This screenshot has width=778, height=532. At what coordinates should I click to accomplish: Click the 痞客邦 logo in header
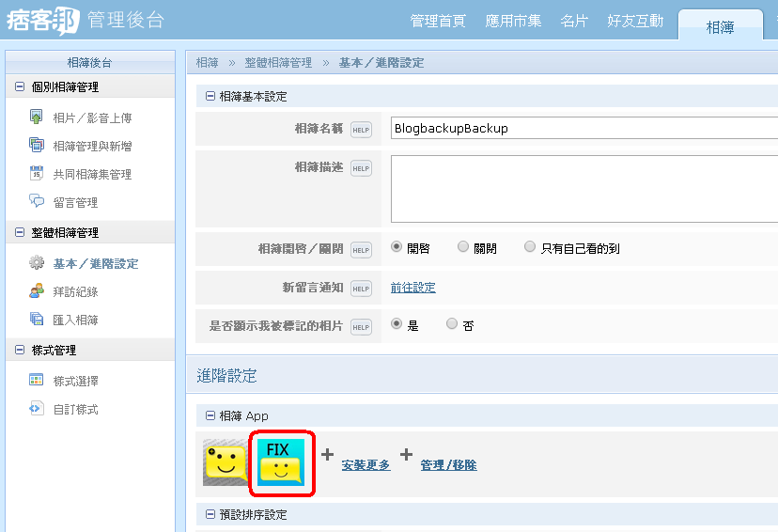(x=42, y=21)
